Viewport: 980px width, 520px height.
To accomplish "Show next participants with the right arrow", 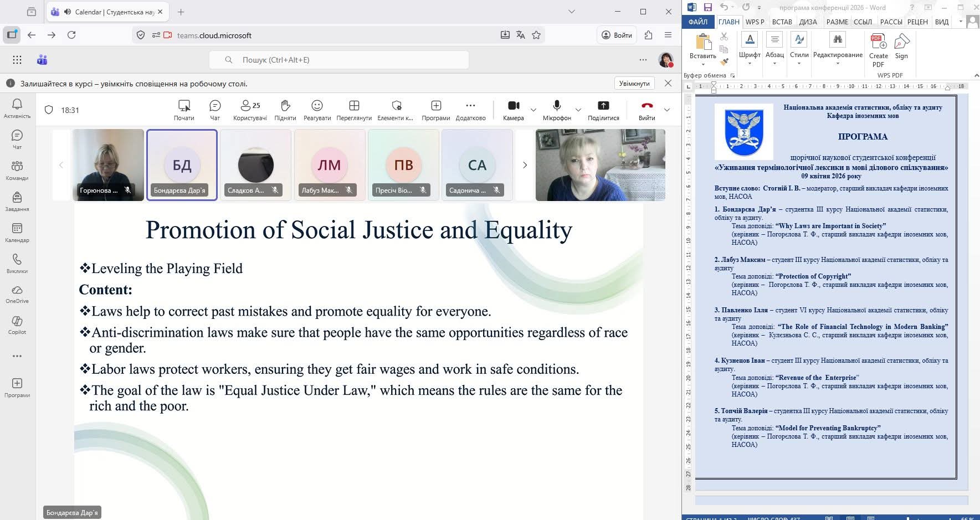I will click(525, 165).
